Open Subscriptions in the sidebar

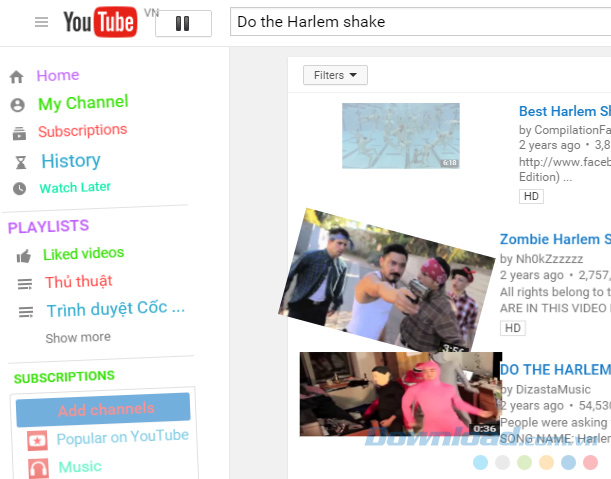(x=82, y=131)
